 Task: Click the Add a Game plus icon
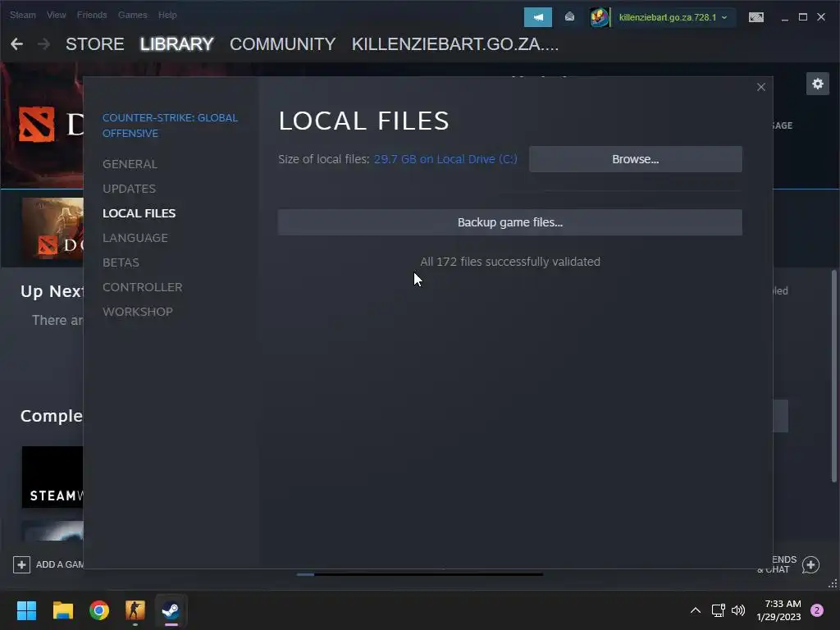pyautogui.click(x=21, y=564)
